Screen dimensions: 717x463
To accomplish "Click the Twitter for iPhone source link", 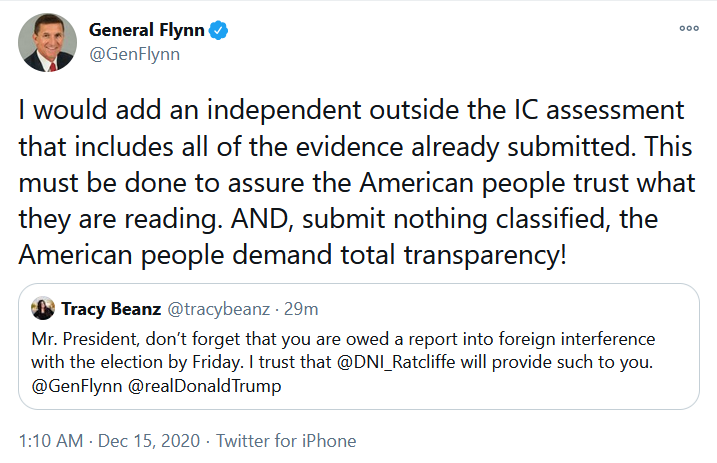I will coord(286,441).
